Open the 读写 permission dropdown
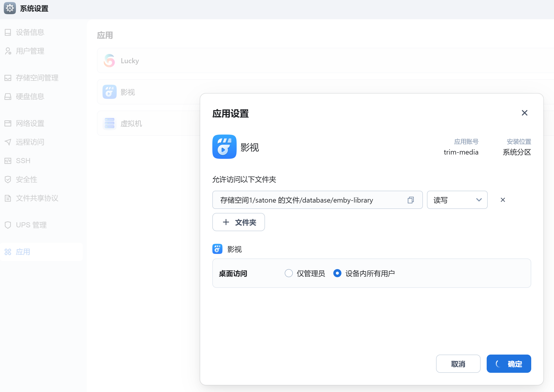 click(x=457, y=200)
